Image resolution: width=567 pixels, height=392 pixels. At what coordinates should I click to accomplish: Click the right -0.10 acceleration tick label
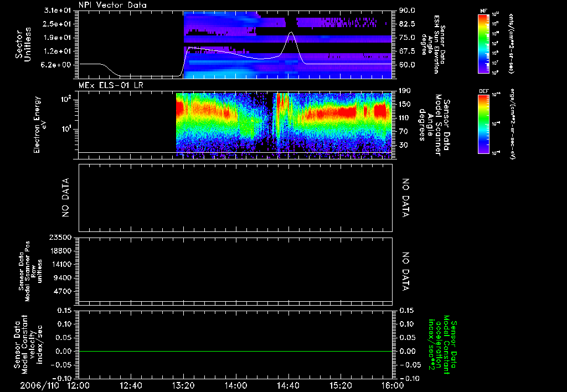(x=410, y=378)
